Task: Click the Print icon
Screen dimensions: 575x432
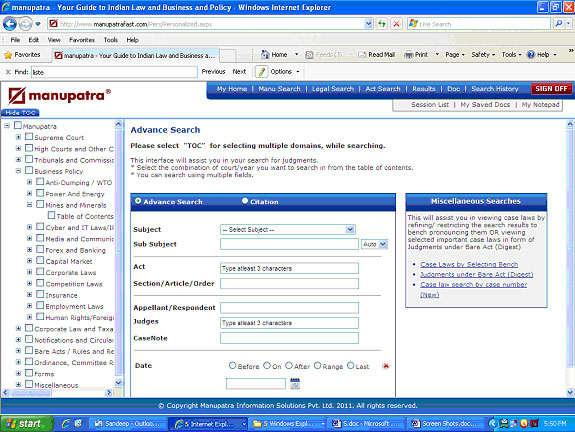Action: click(x=409, y=55)
